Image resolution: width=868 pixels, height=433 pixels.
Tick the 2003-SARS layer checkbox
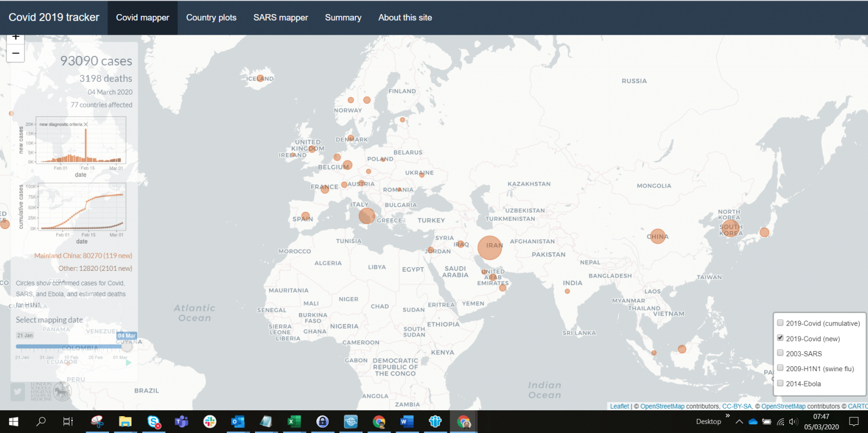coord(780,353)
